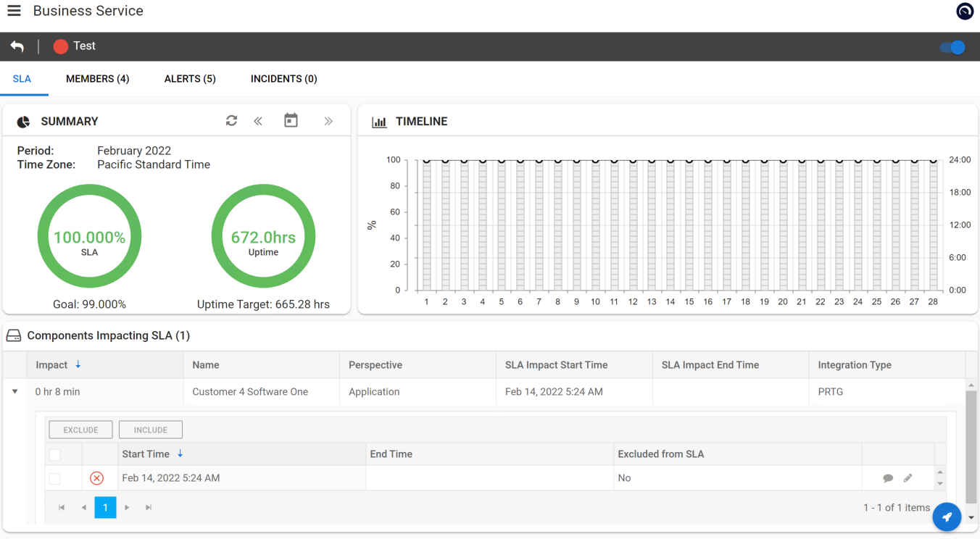This screenshot has height=539, width=980.
Task: Edit the Feb 14 impact entry with the pencil icon
Action: click(908, 478)
